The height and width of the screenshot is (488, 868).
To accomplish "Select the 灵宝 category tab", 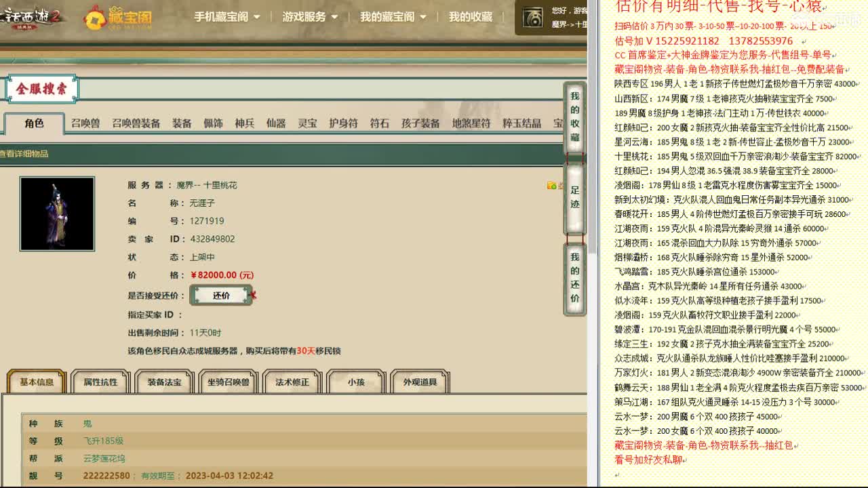I will tap(307, 123).
